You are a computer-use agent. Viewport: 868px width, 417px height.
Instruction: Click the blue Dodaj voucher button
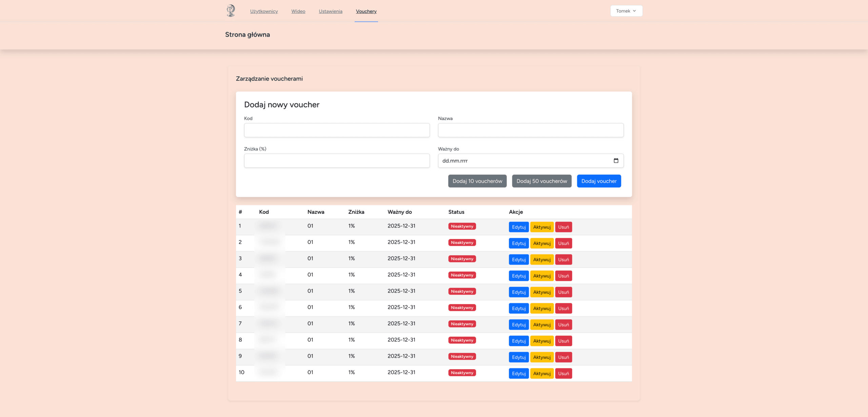[x=598, y=181]
